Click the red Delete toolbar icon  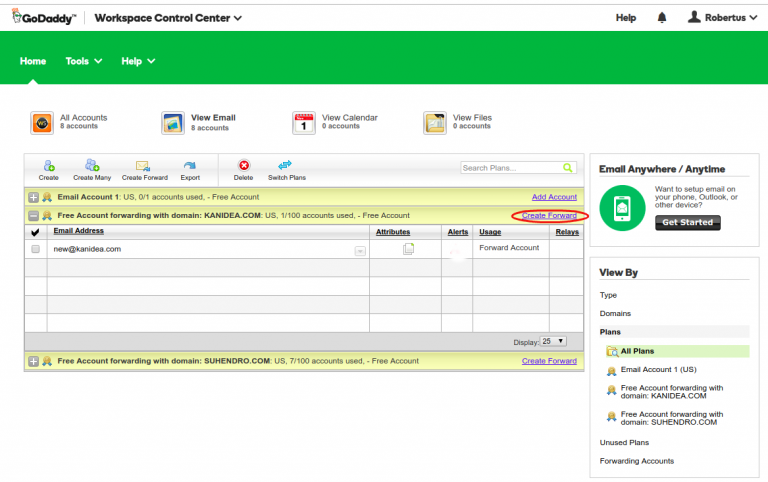pyautogui.click(x=243, y=166)
